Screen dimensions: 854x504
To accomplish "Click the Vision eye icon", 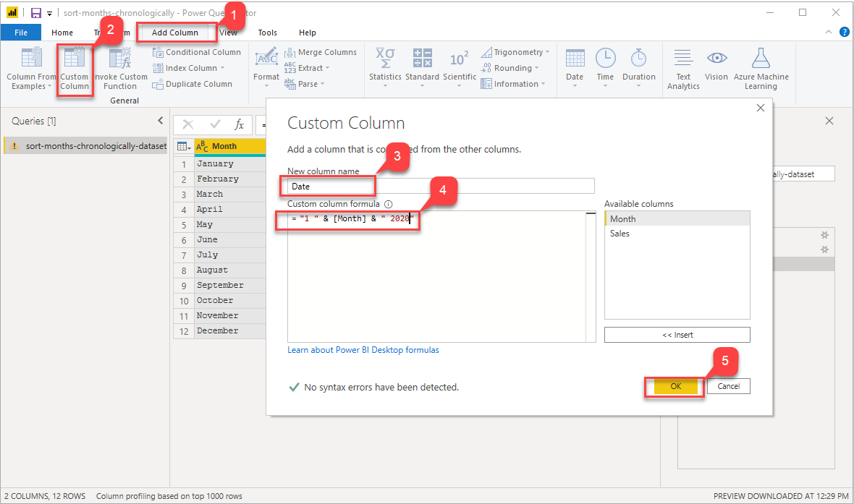I will pos(716,59).
